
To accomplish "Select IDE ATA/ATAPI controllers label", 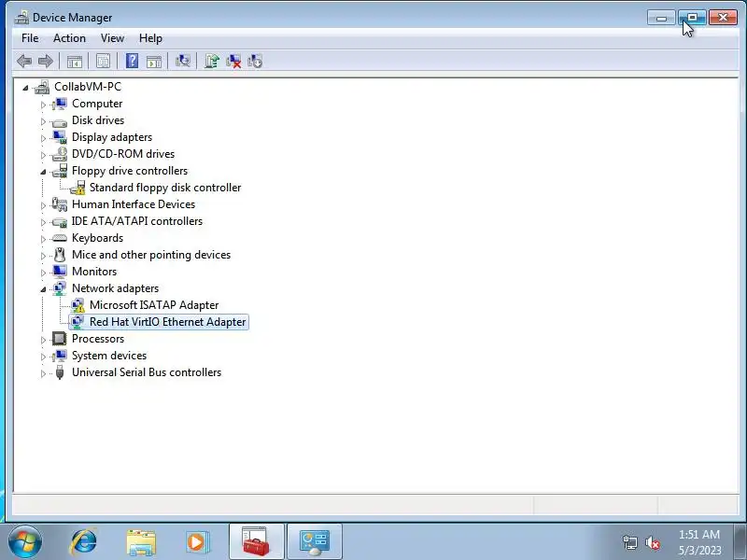I will point(137,221).
